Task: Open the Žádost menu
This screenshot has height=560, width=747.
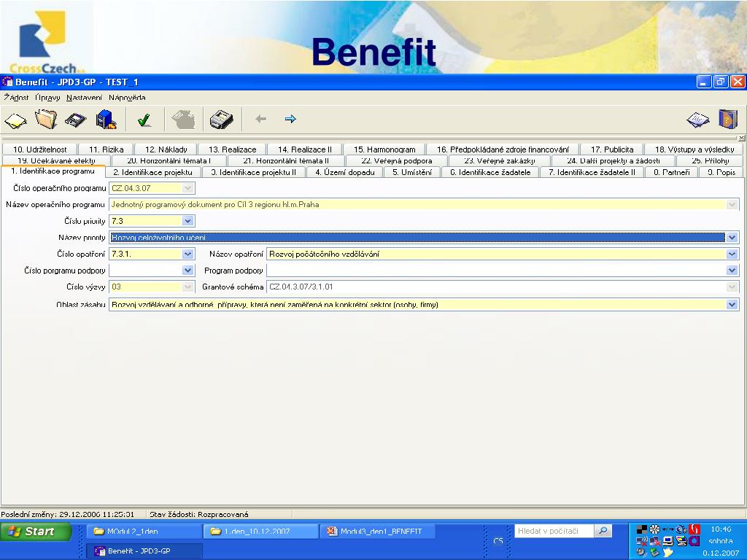Action: tap(16, 98)
